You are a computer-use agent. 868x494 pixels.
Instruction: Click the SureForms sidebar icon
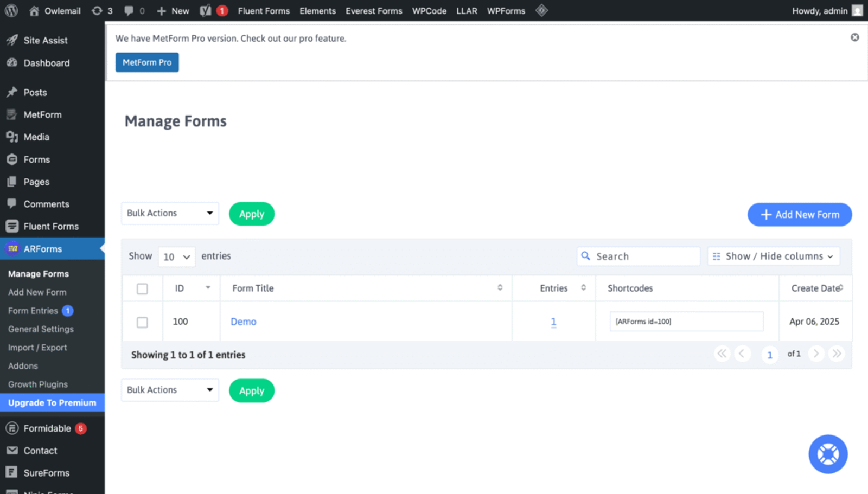[12, 473]
